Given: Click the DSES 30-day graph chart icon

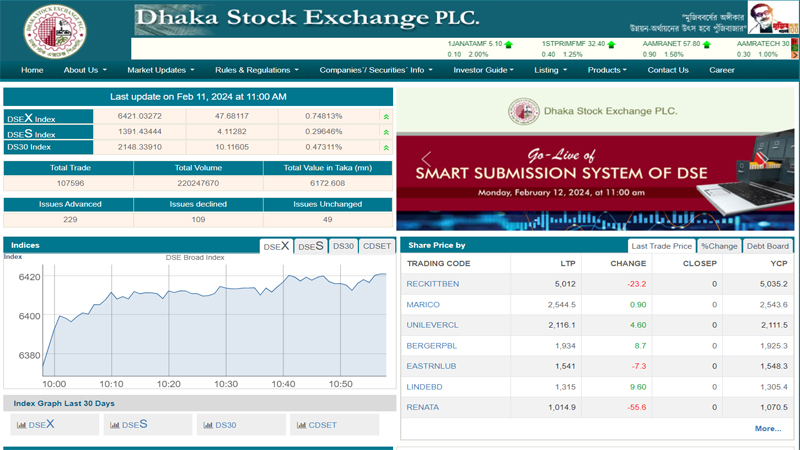Looking at the screenshot, I should tap(114, 425).
